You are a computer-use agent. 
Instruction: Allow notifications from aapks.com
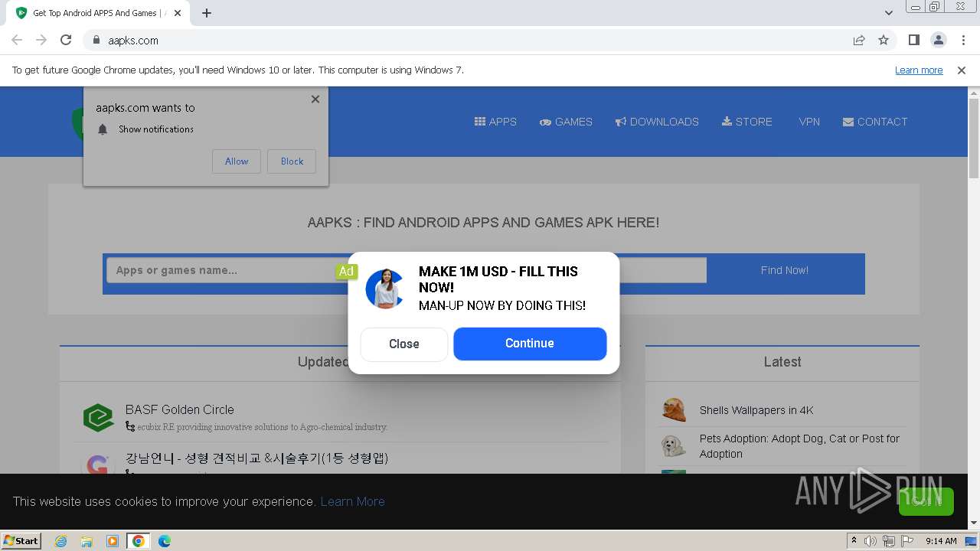pyautogui.click(x=237, y=161)
